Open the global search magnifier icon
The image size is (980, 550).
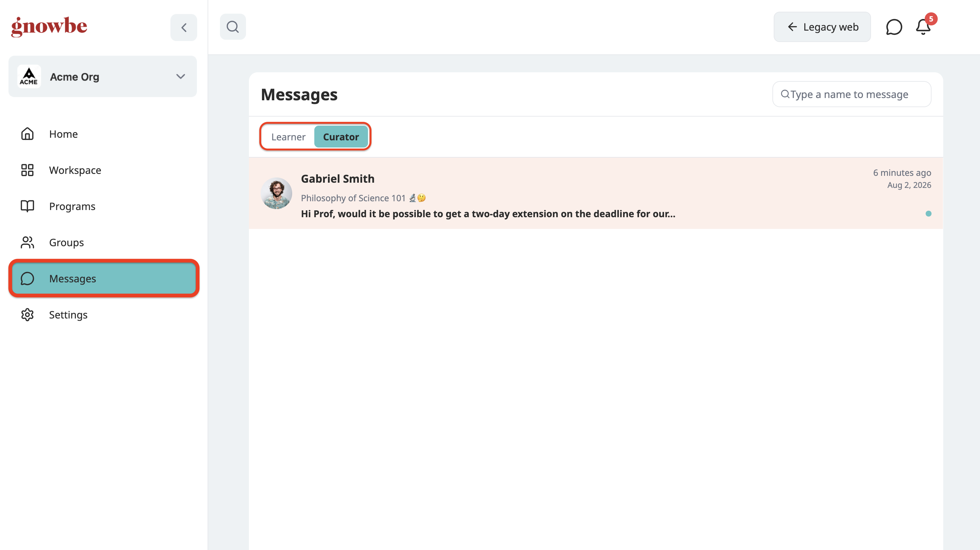(233, 27)
